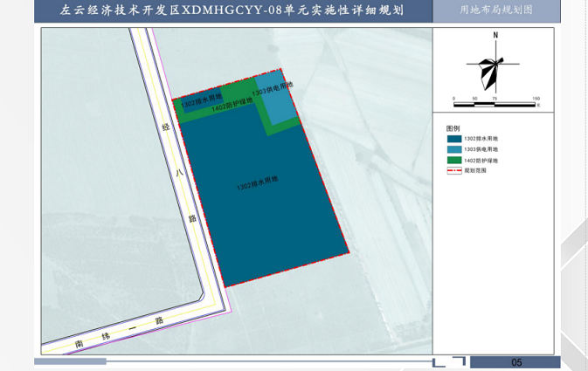Click the 1303供电用地 legend color swatch

pos(453,150)
